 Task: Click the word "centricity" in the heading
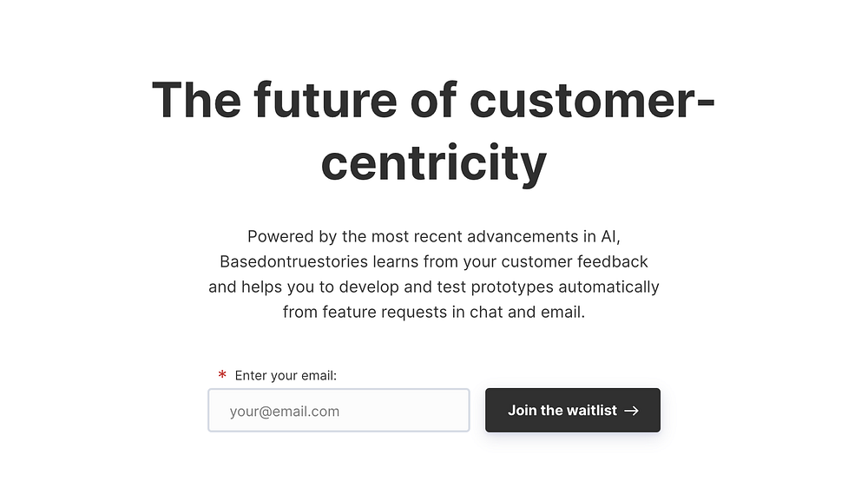pos(433,162)
